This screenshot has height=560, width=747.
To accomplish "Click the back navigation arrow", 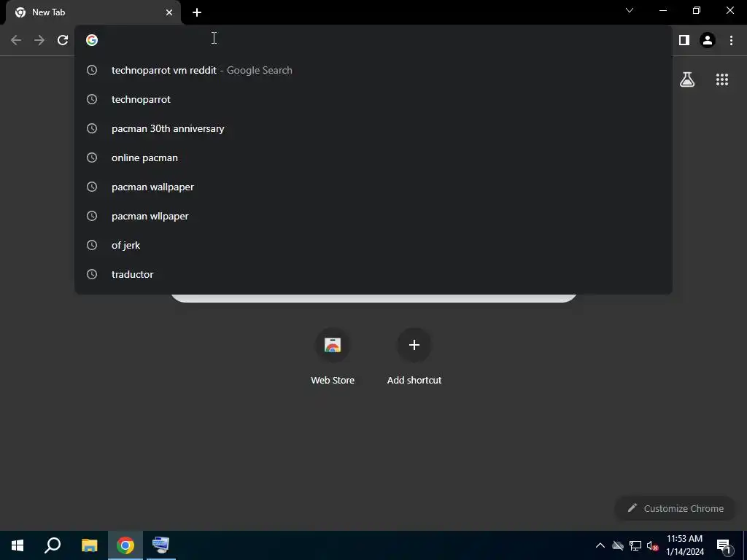I will click(x=16, y=40).
